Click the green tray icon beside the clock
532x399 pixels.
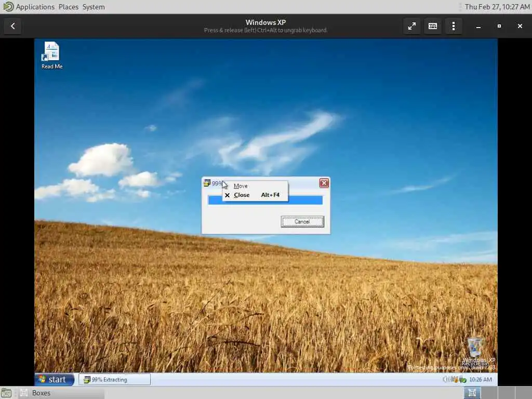pyautogui.click(x=462, y=380)
